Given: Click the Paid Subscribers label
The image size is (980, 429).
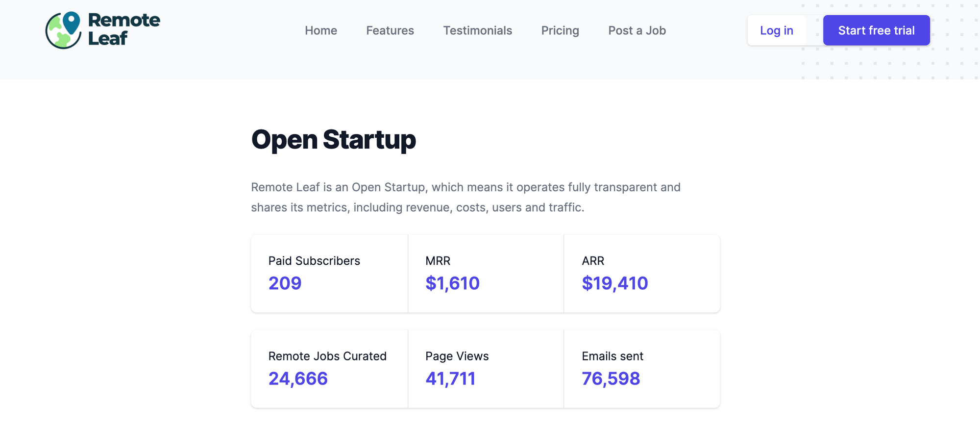Looking at the screenshot, I should coord(314,261).
